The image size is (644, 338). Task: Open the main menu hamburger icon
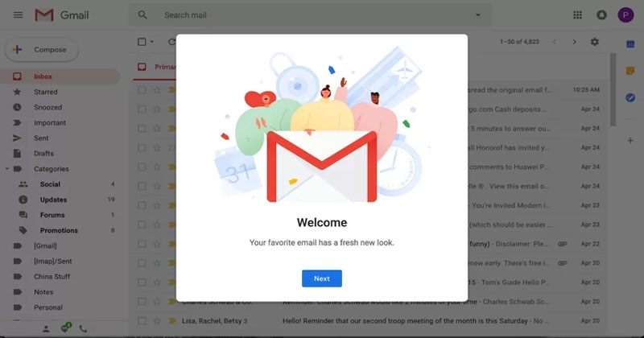[18, 14]
